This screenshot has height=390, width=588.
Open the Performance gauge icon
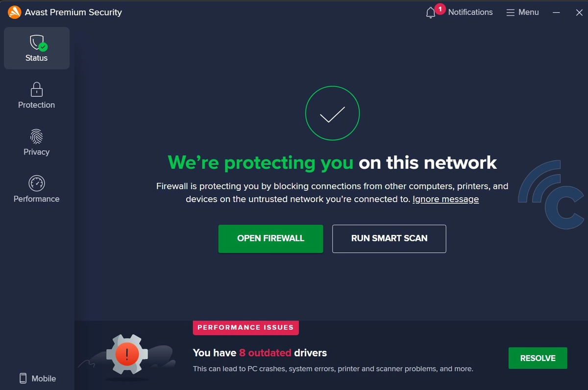tap(36, 183)
